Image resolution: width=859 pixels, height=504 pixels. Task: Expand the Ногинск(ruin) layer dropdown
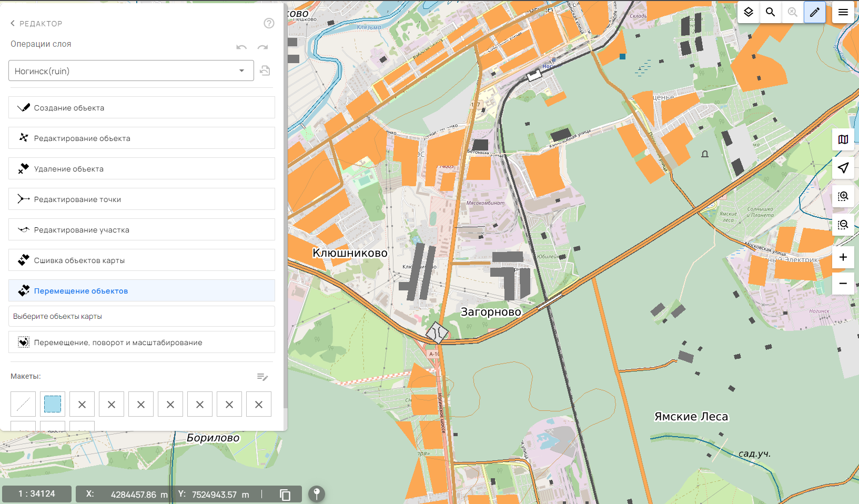pyautogui.click(x=241, y=71)
